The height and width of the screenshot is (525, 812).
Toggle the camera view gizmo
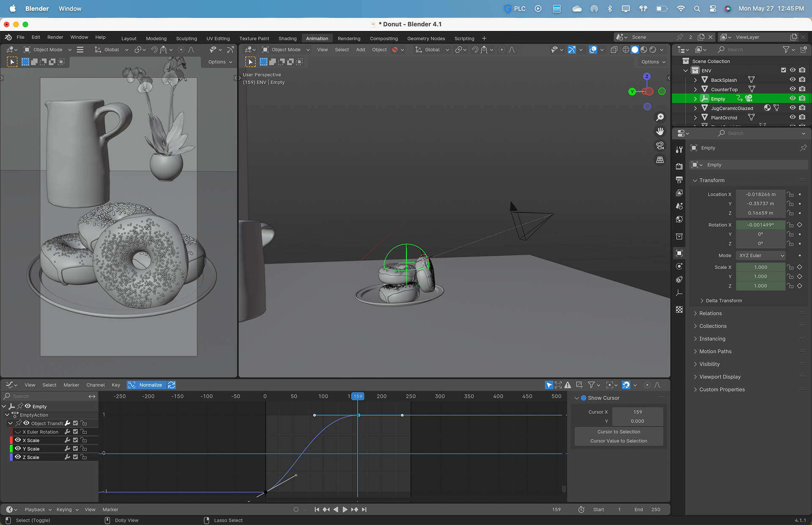pos(660,146)
